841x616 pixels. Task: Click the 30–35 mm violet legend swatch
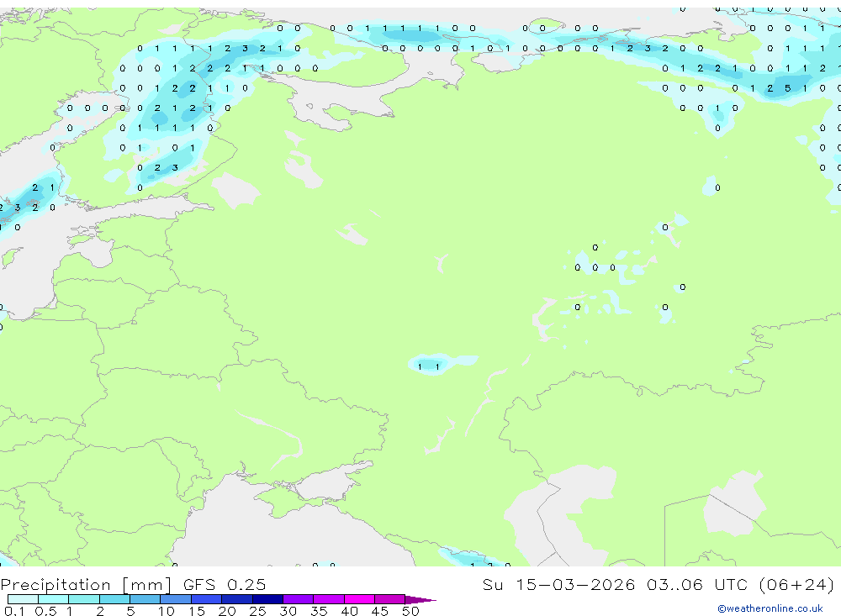[299, 599]
